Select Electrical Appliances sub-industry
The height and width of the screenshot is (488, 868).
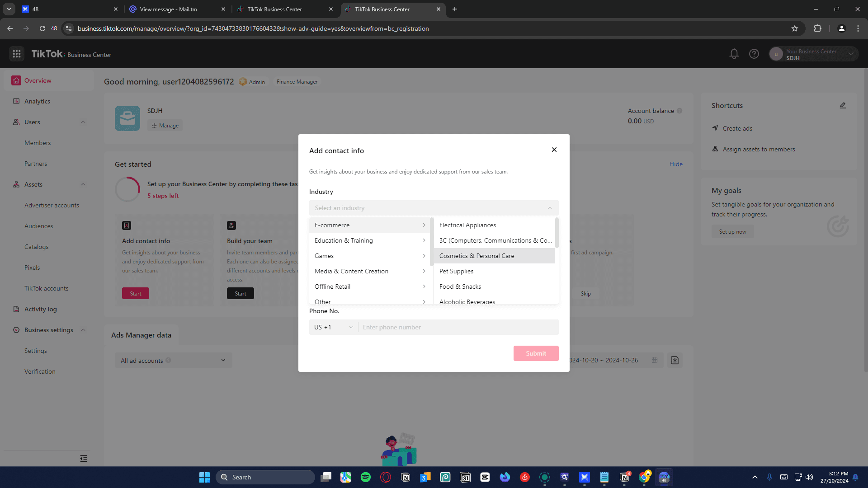(x=495, y=225)
